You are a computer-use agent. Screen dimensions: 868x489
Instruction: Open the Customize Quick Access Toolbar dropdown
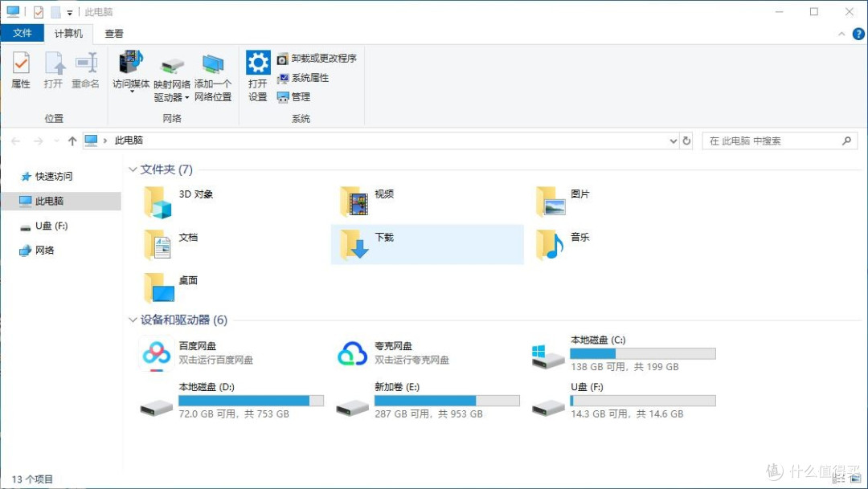pyautogui.click(x=70, y=12)
